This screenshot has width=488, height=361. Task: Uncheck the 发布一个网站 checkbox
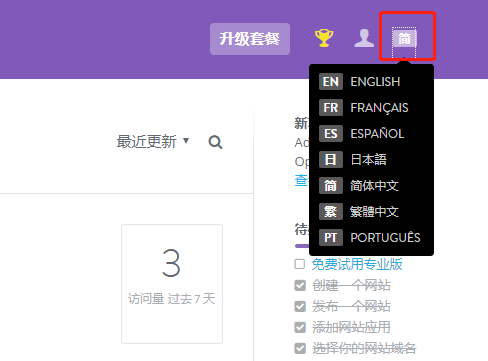[300, 306]
